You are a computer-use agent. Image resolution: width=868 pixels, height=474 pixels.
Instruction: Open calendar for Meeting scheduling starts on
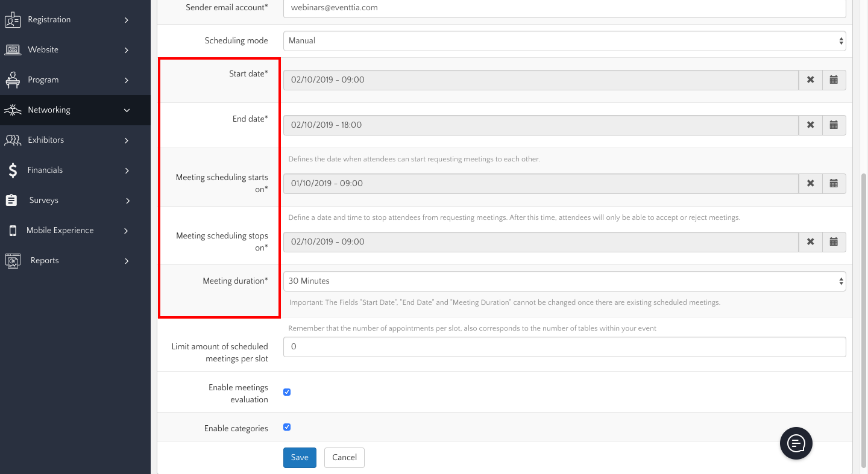coord(834,184)
